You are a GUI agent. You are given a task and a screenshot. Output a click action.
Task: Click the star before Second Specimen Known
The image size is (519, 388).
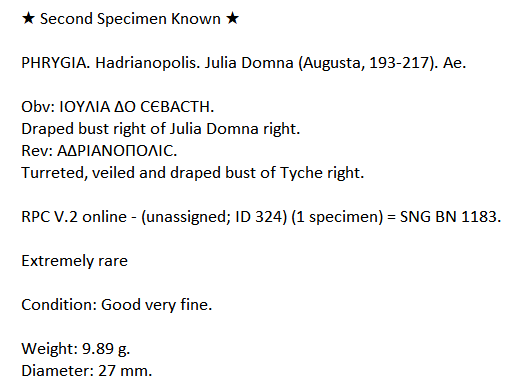[28, 18]
